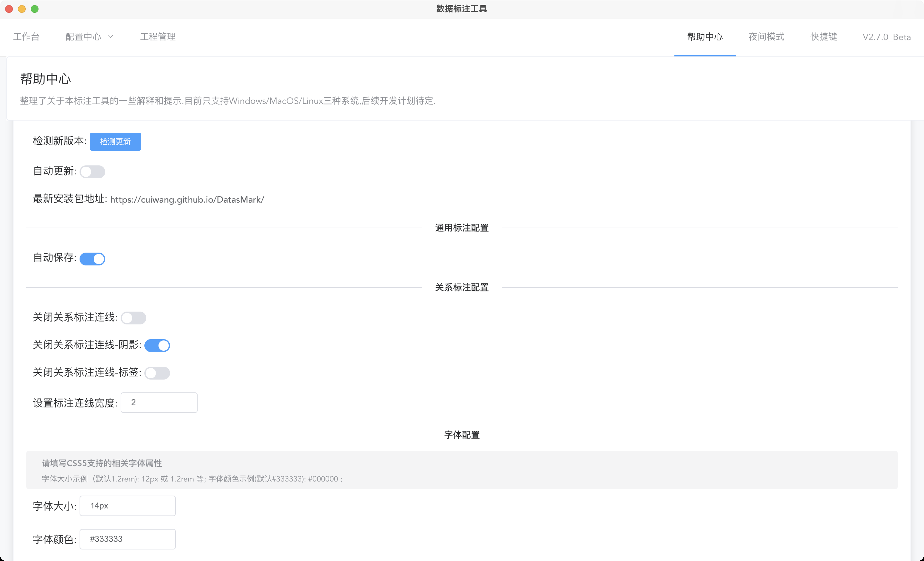
Task: Click the 字体颜色 input with #333333
Action: (127, 539)
